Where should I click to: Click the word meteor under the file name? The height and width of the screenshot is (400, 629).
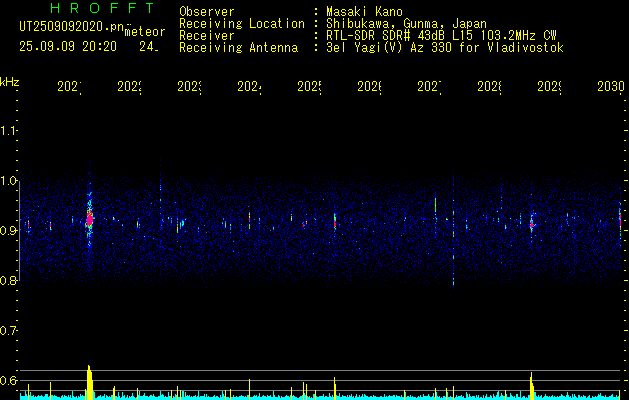tap(145, 32)
